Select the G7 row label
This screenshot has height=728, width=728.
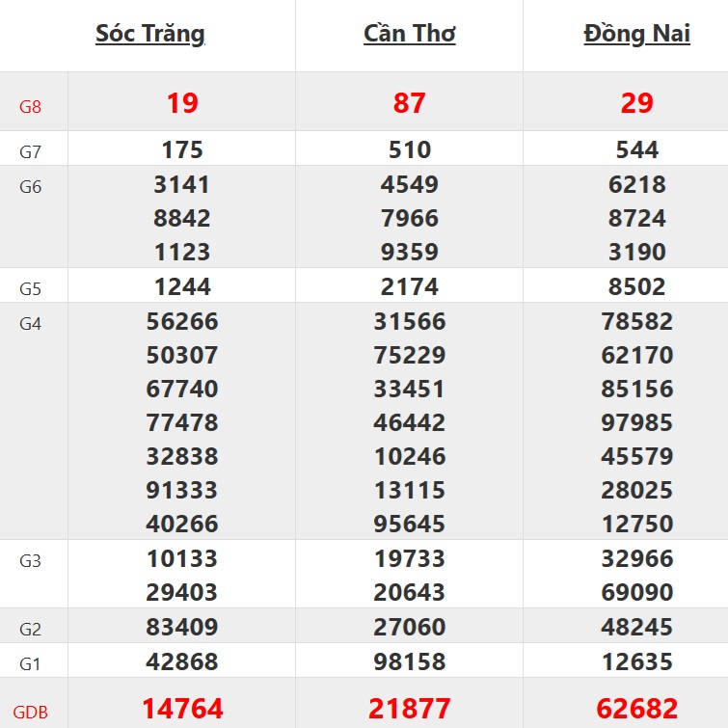(31, 152)
